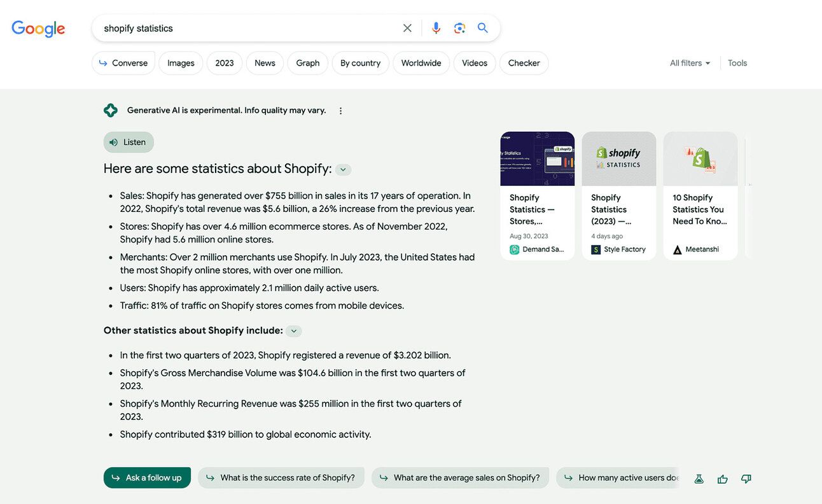822x504 pixels.
Task: Ask 'What is the success rate of Shopify?'
Action: click(281, 478)
